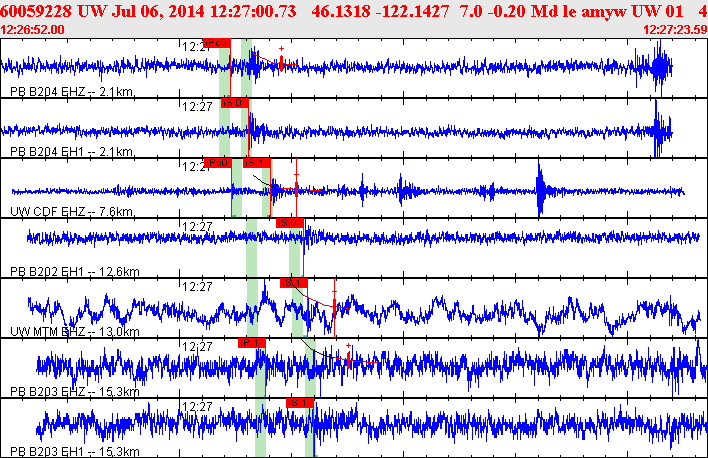This screenshot has height=458, width=708.
Task: Click the window start time 12:26:52.00
Action: coord(32,30)
